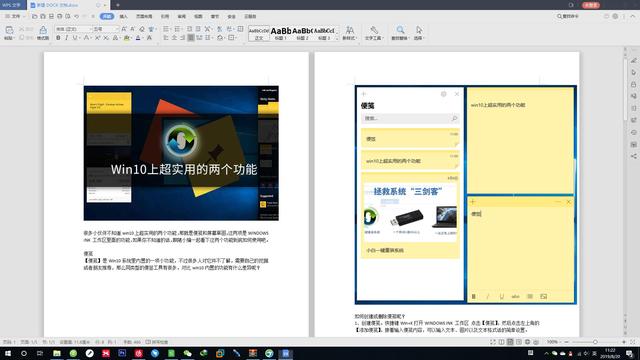This screenshot has width=640, height=360.
Task: Increase font size with the A+ icon
Action: 124,29
